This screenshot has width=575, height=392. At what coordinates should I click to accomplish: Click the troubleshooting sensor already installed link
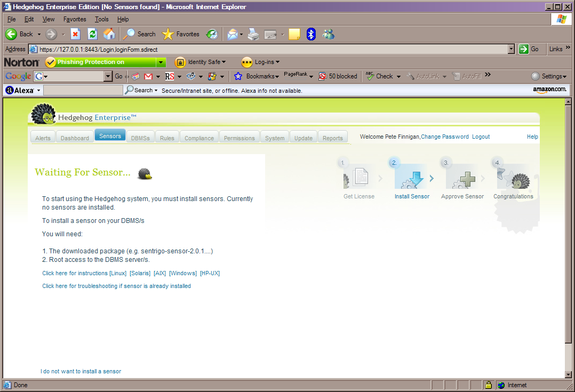117,286
